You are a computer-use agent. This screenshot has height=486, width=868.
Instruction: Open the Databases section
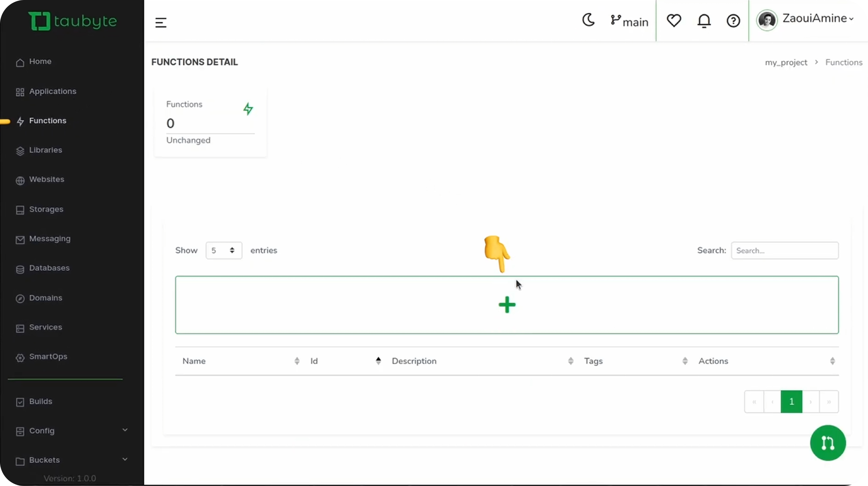[49, 268]
